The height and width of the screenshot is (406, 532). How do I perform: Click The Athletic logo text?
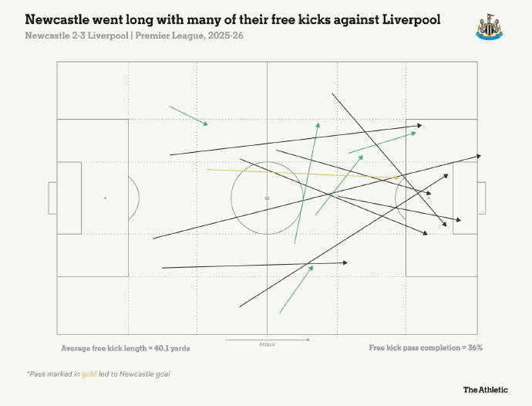coord(486,390)
